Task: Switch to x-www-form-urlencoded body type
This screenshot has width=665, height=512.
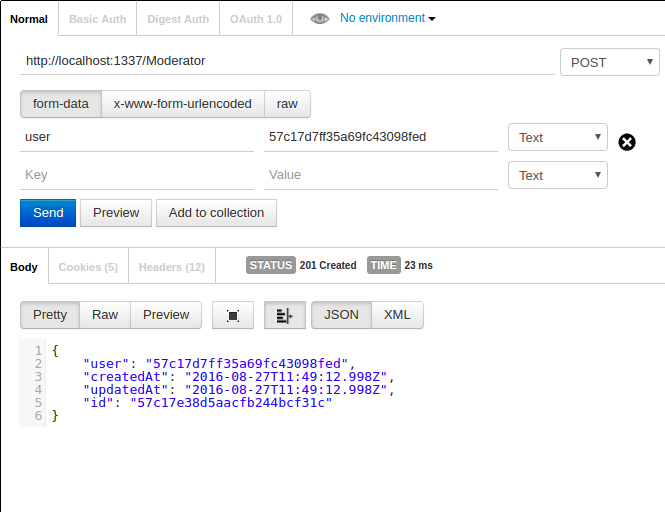Action: (x=183, y=103)
